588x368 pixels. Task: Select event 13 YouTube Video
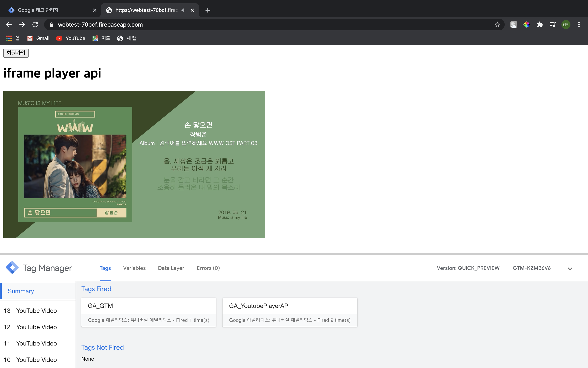[x=38, y=311]
